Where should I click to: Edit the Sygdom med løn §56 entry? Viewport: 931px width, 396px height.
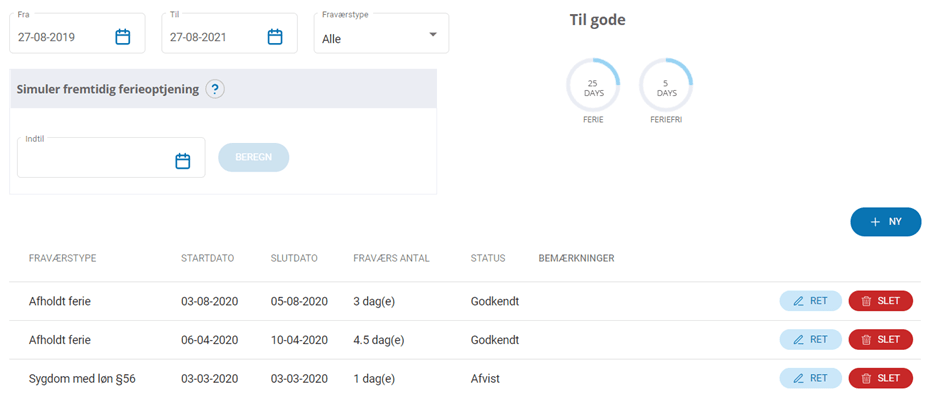[810, 378]
